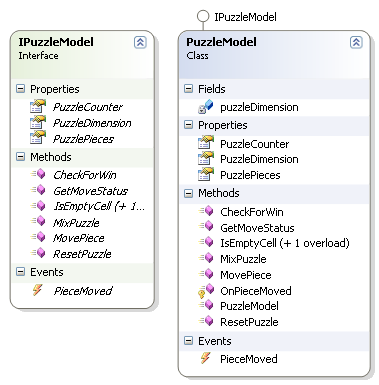Image resolution: width=379 pixels, height=385 pixels.
Task: Click the OnPieceMoved protected method icon
Action: pos(206,290)
